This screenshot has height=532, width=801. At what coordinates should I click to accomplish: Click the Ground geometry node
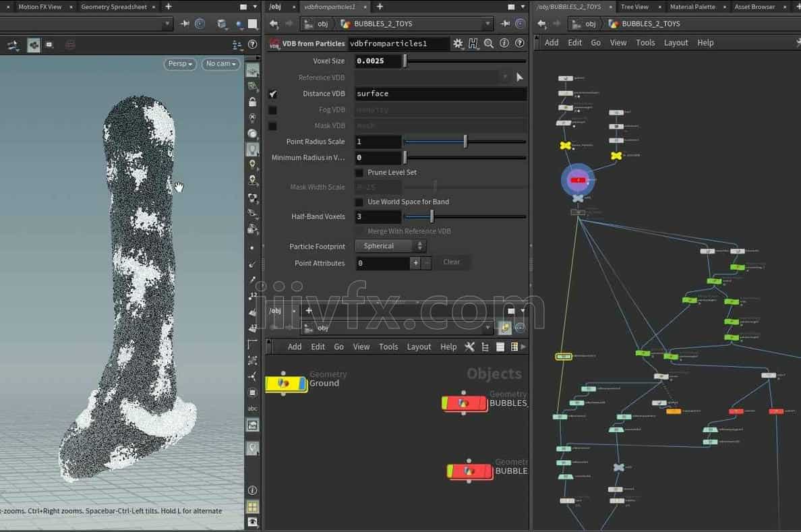[286, 383]
